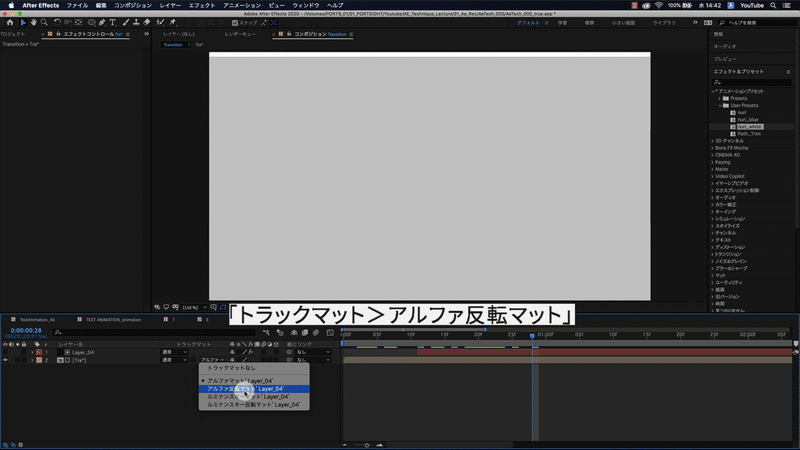Viewport: 800px width, 450px height.
Task: Click the Motion Blur enable icon in timeline
Action: point(316,333)
